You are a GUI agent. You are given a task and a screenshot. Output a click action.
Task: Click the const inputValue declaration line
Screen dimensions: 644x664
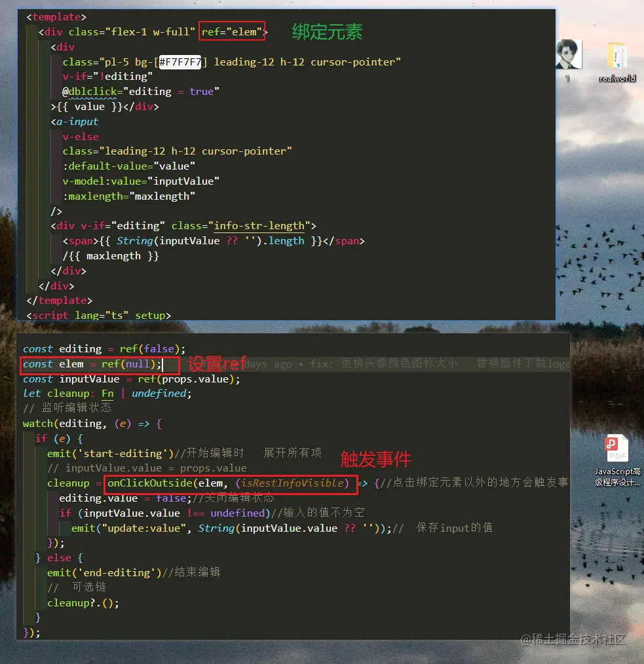131,378
